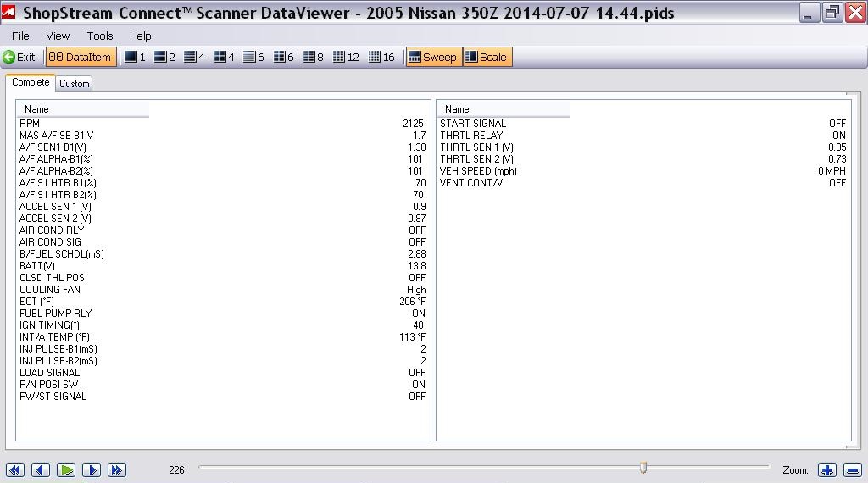Switch to the Custom tab

coord(75,84)
